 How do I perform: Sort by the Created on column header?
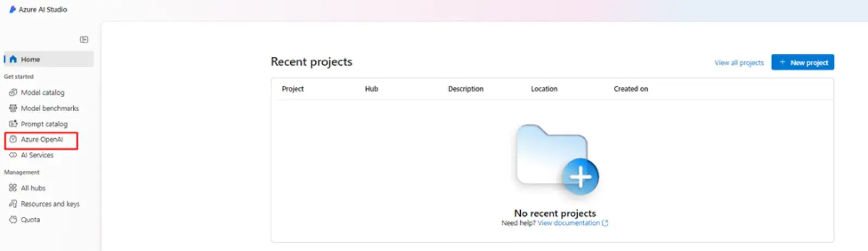click(x=631, y=89)
